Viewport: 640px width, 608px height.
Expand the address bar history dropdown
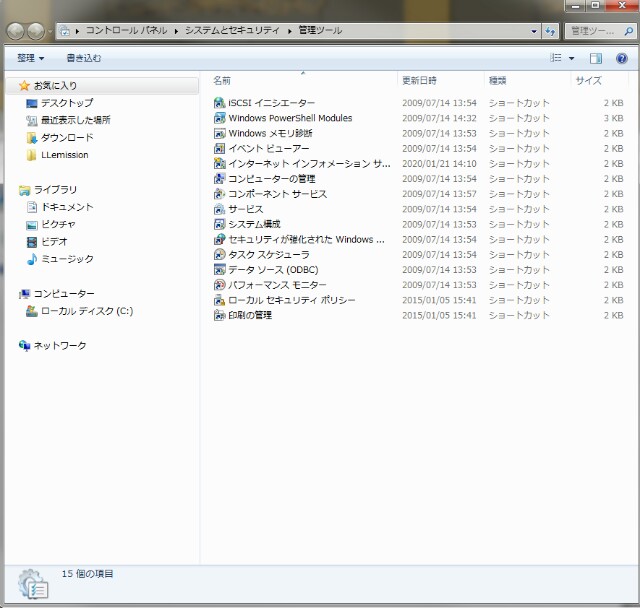534,31
